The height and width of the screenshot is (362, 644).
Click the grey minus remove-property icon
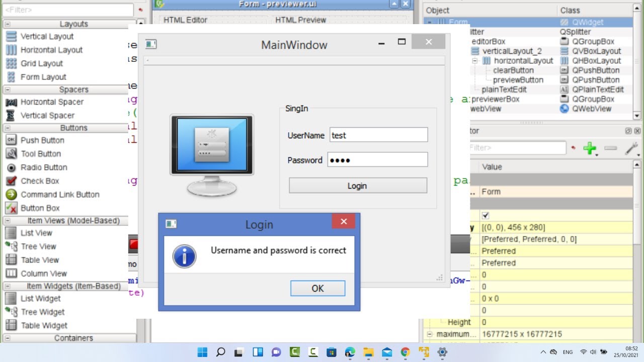(610, 148)
